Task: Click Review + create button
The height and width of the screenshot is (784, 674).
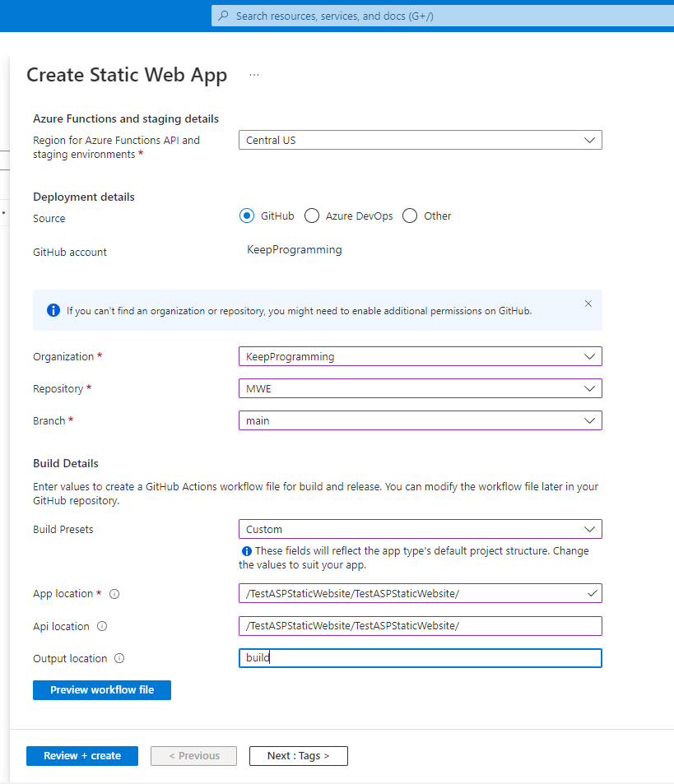Action: pos(82,755)
